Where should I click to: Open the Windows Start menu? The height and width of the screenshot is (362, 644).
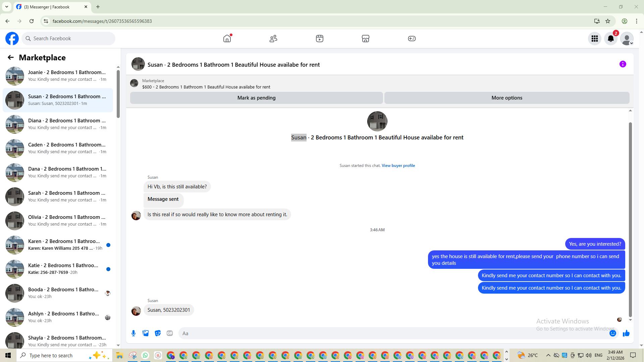[x=8, y=355]
